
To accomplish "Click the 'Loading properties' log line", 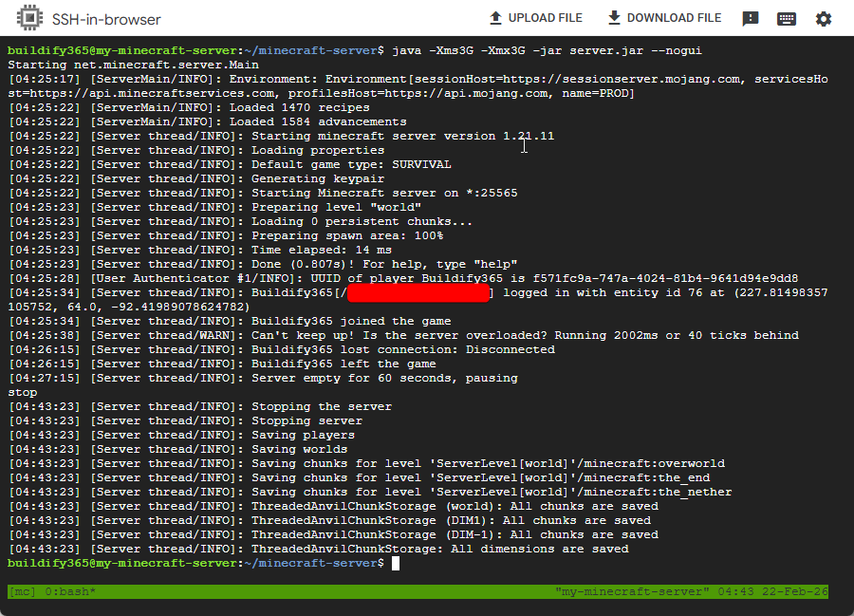I will coord(196,150).
